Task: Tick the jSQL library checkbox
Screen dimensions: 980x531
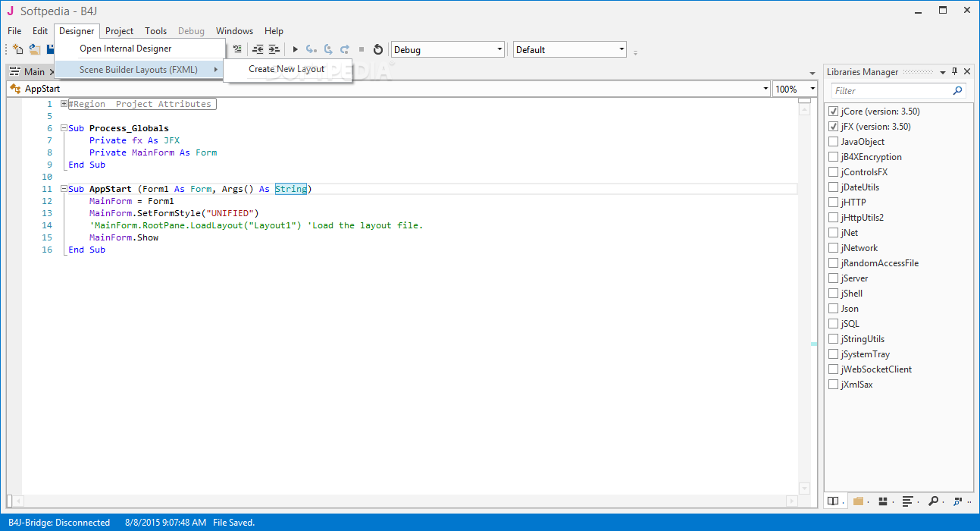Action: (834, 324)
